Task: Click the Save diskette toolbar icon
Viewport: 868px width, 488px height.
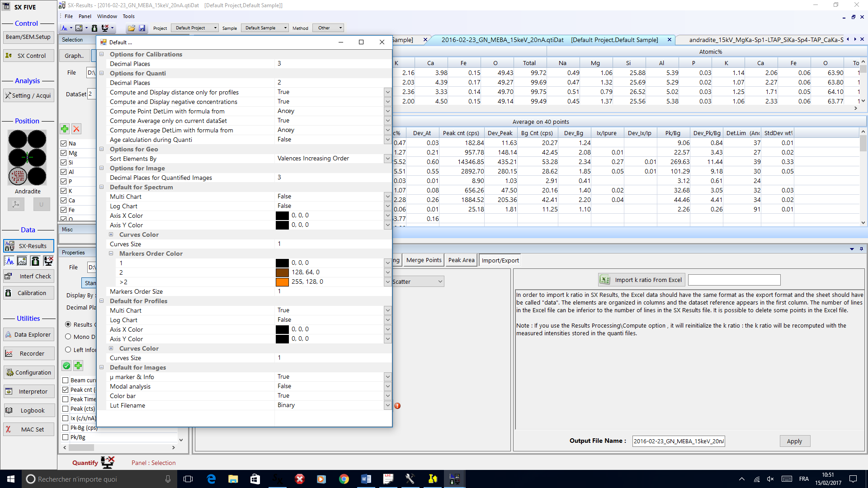Action: (x=142, y=28)
